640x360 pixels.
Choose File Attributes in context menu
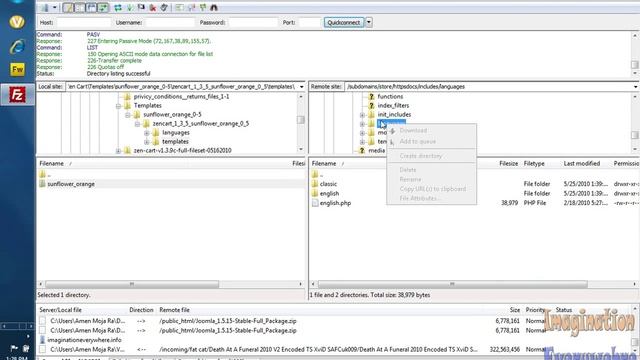click(419, 198)
